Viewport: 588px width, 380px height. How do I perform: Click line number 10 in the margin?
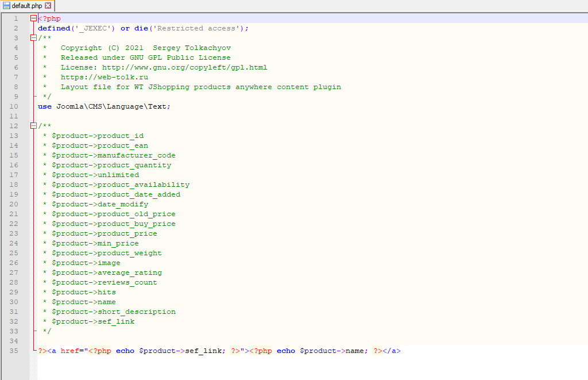[16, 106]
